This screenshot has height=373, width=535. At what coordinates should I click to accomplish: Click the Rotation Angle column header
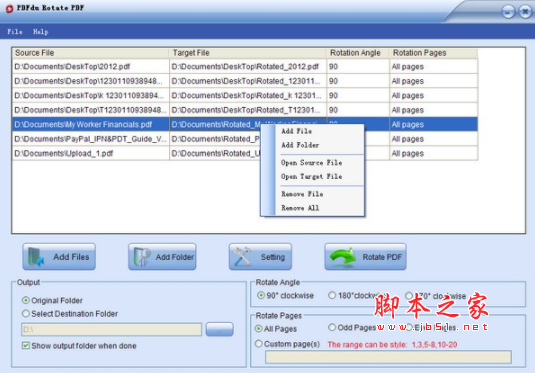(x=358, y=53)
